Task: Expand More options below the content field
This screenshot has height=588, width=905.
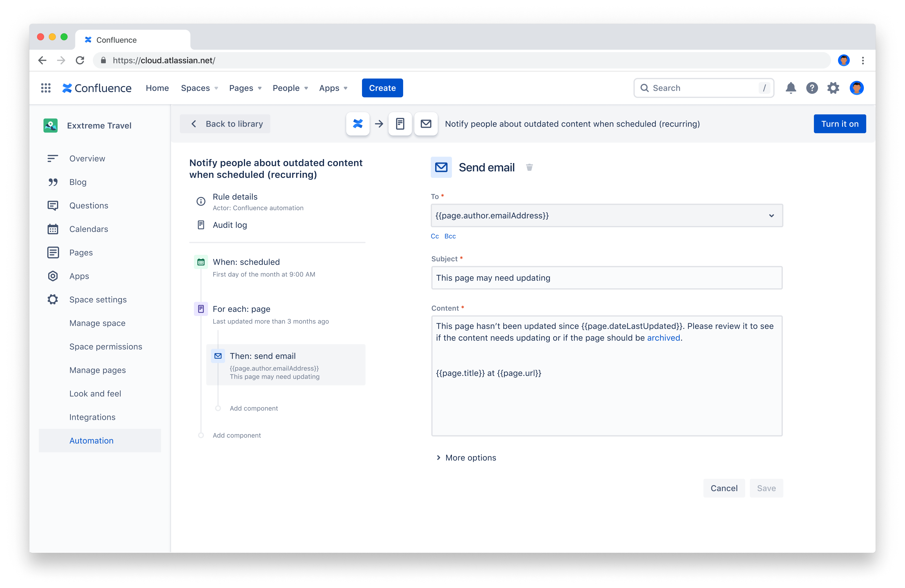Action: (x=470, y=458)
